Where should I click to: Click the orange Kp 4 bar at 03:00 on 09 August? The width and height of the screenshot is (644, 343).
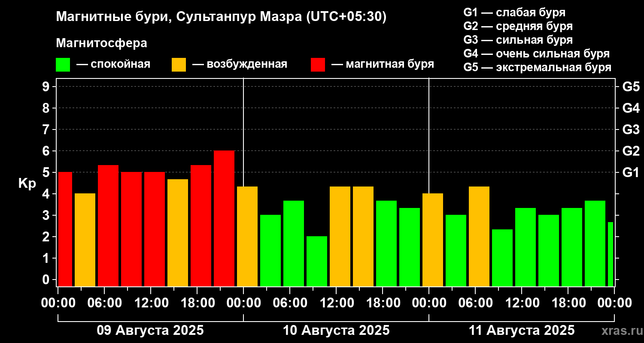coord(85,240)
